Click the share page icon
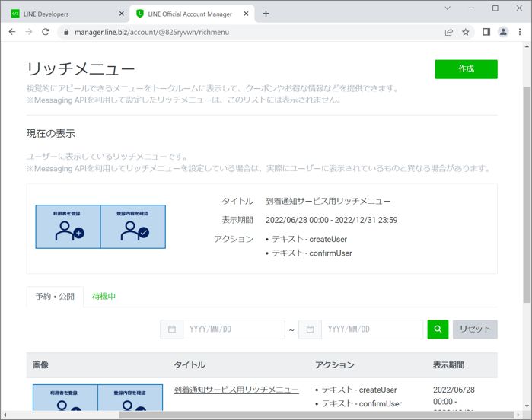 point(449,32)
